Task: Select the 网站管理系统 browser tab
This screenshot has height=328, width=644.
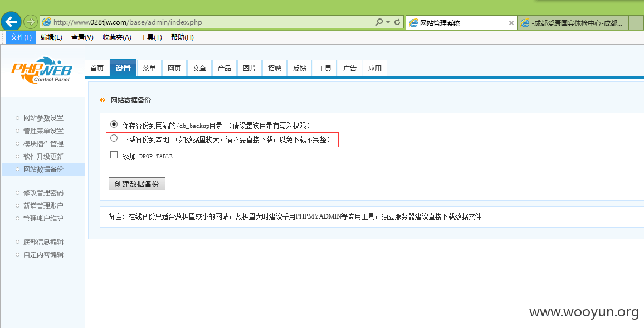Action: pos(462,23)
